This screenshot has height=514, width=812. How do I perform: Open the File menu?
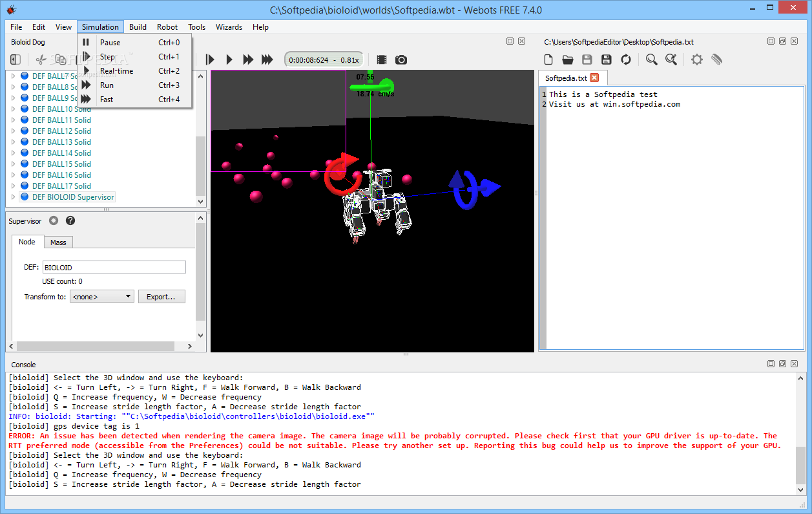click(16, 27)
